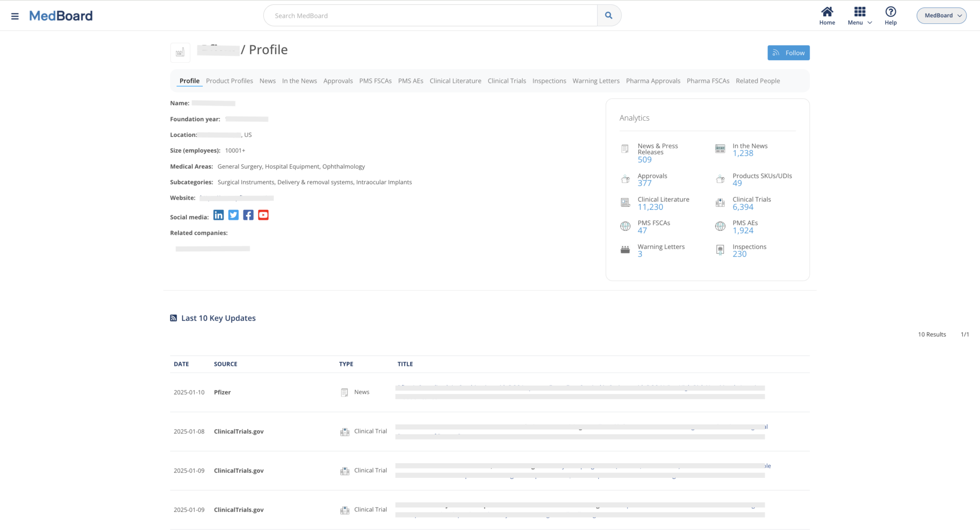Open the company's YouTube channel
The height and width of the screenshot is (532, 980).
(263, 215)
